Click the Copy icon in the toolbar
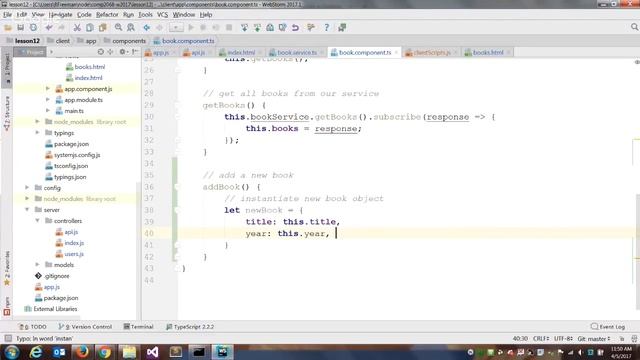 coord(89,27)
